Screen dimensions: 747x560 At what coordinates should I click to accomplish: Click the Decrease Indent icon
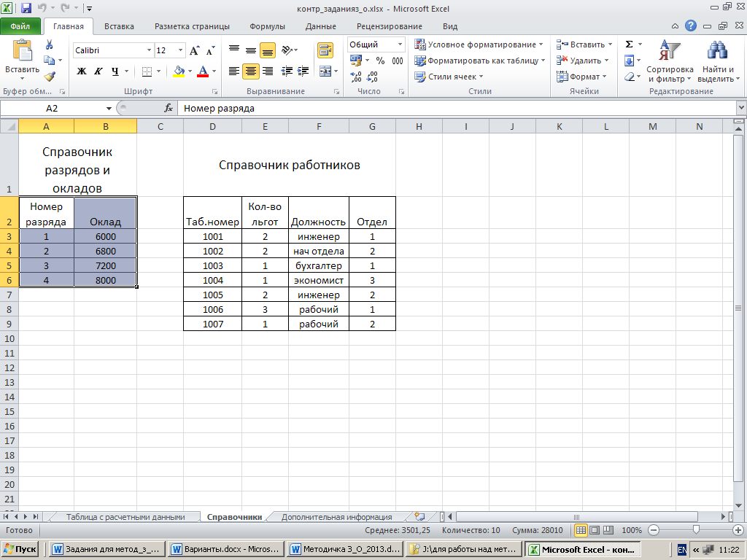coord(287,71)
